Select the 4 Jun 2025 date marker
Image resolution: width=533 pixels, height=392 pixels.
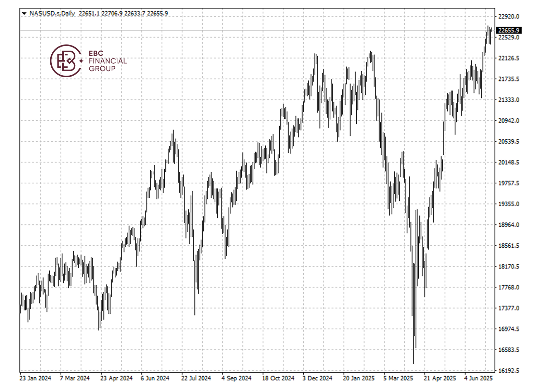click(x=478, y=378)
